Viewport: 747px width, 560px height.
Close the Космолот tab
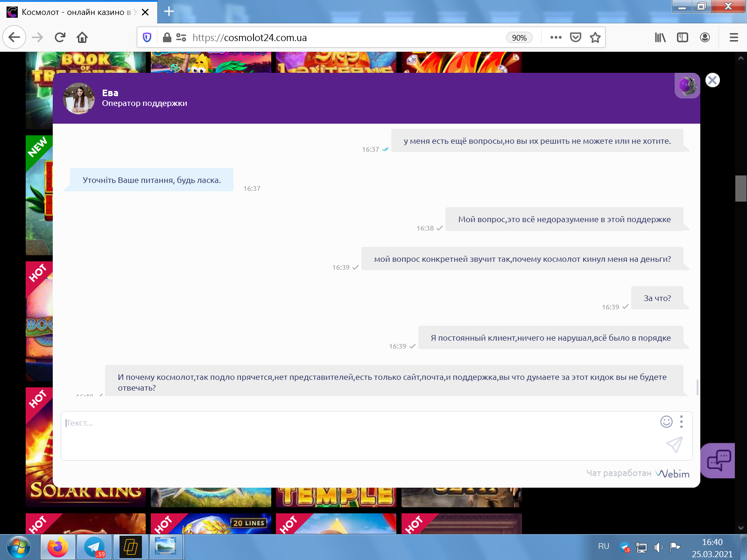[145, 12]
